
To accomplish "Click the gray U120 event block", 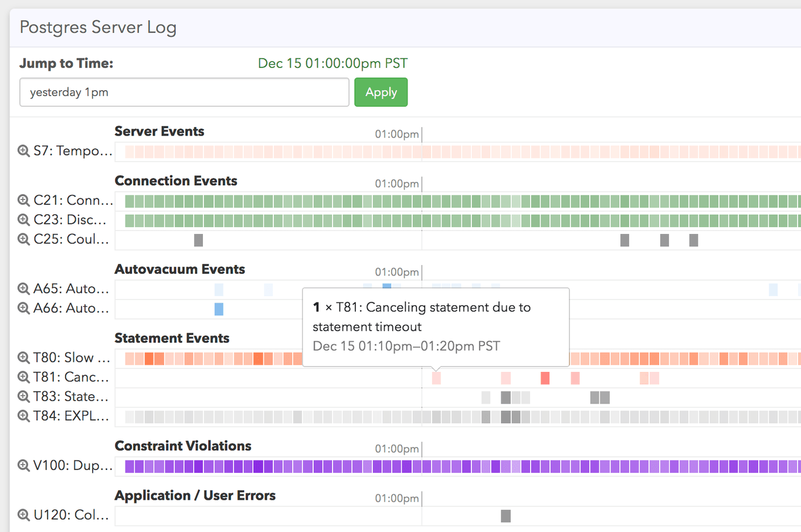I will (x=505, y=516).
